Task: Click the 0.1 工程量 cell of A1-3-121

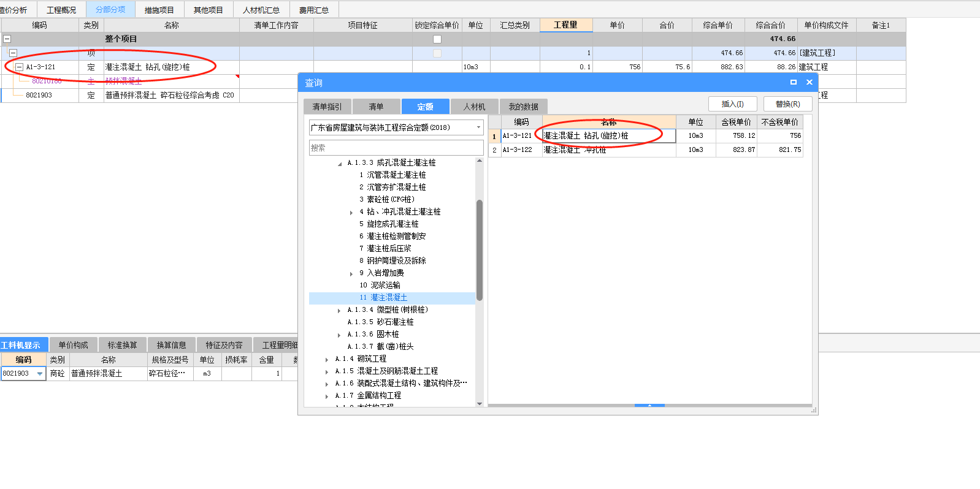Action: tap(567, 67)
